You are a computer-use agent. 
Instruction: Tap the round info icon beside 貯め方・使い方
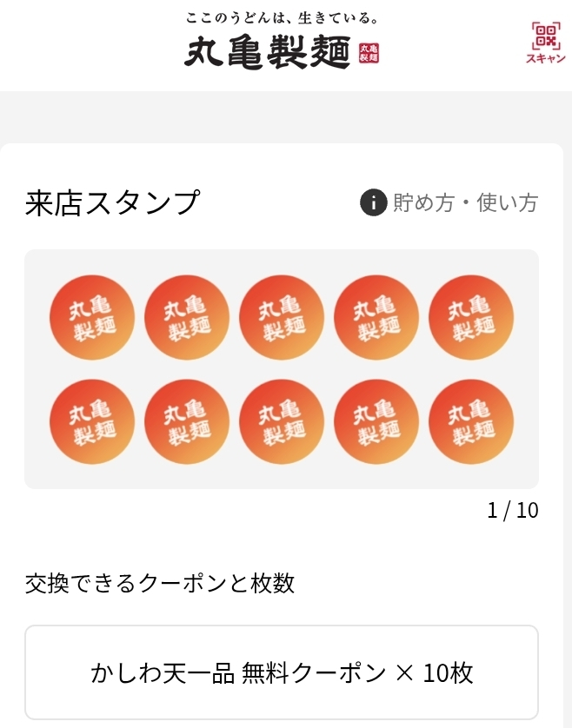point(373,203)
